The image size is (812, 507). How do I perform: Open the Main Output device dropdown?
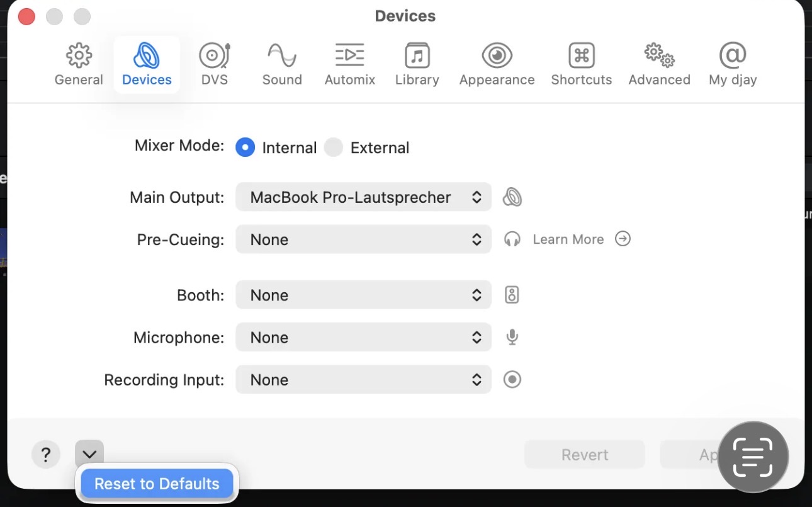coord(363,198)
